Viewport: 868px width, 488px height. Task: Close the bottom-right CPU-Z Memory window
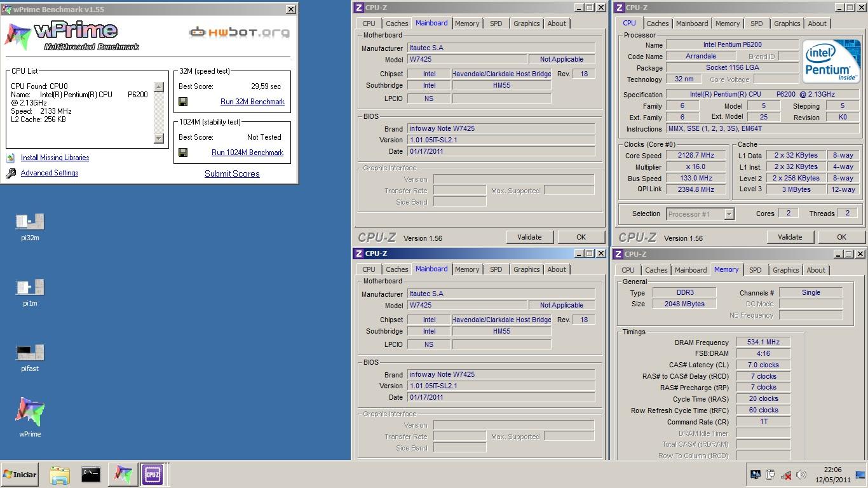click(x=860, y=254)
